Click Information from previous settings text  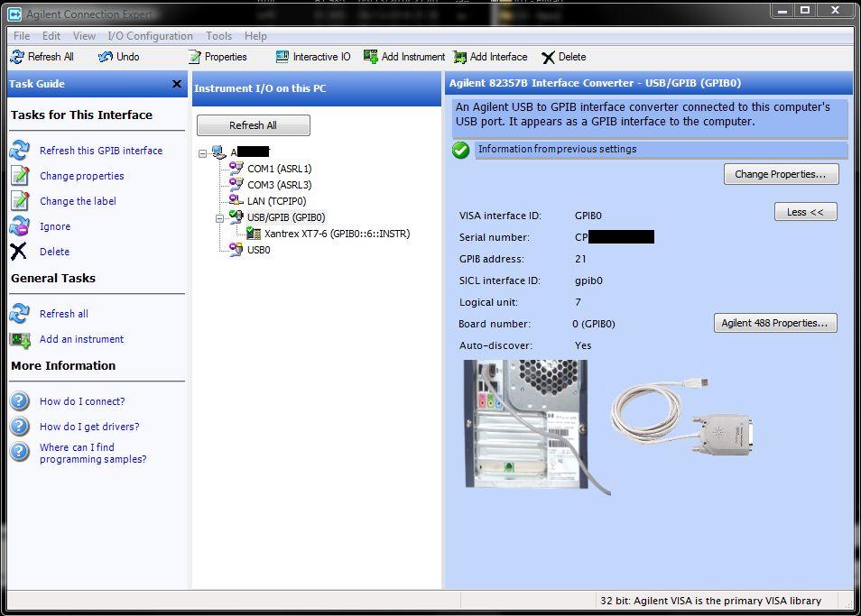pos(558,149)
